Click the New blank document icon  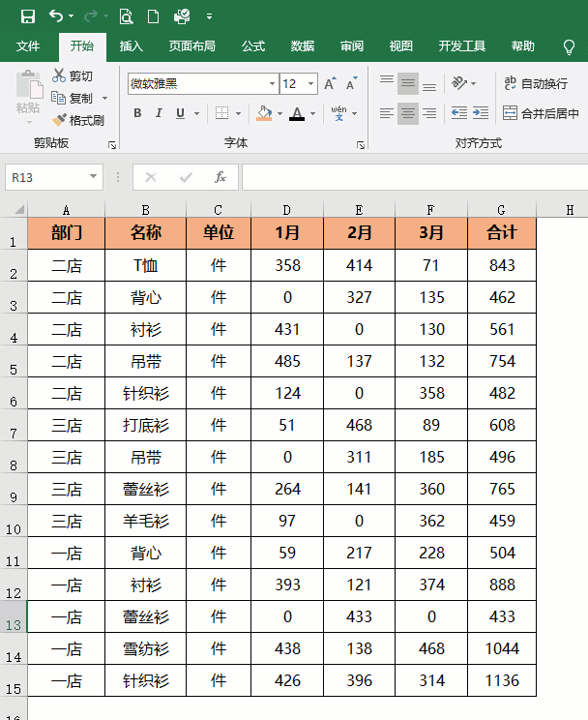(154, 16)
